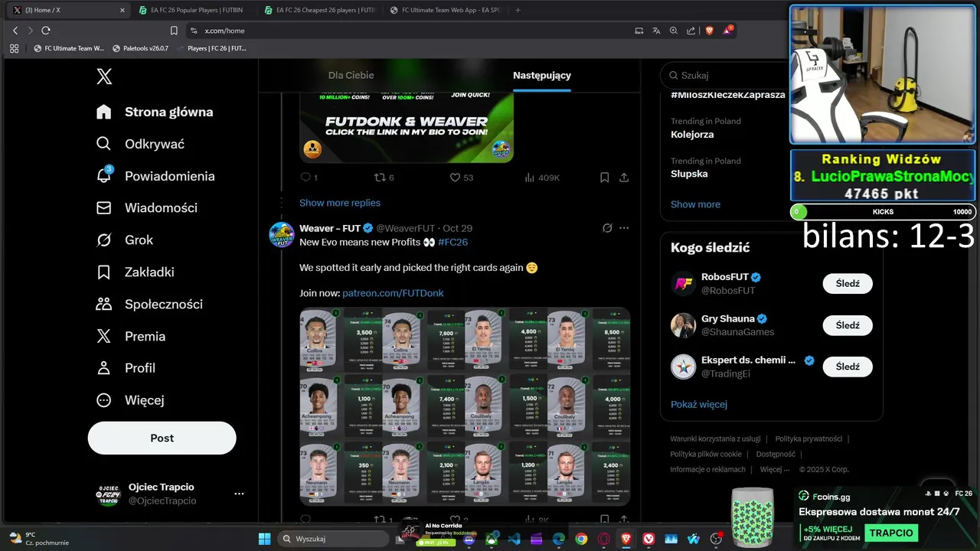Open Więcej menu in sidebar
This screenshot has width=980, height=551.
pos(130,400)
